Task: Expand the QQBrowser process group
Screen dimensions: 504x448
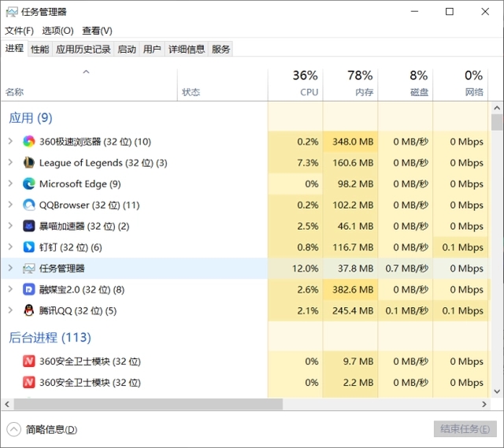Action: coord(10,205)
